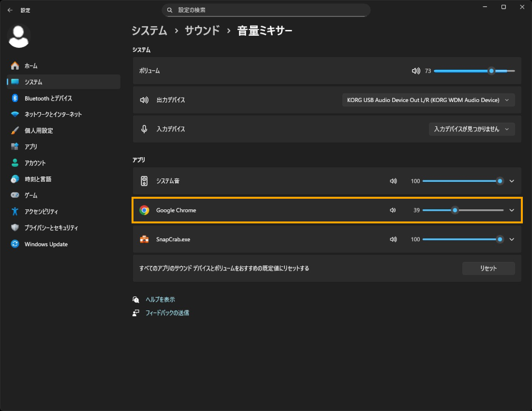Click the 入力デバイス microphone icon

click(x=144, y=129)
